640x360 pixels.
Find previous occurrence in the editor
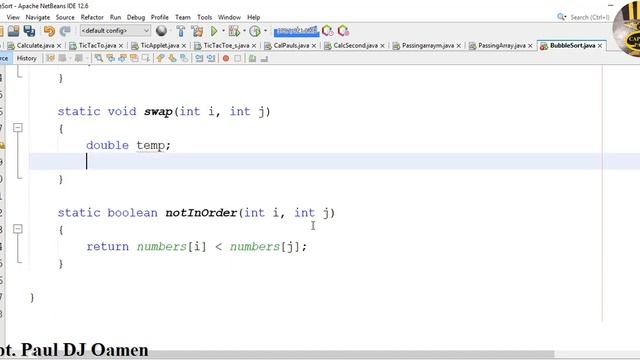coord(111,58)
